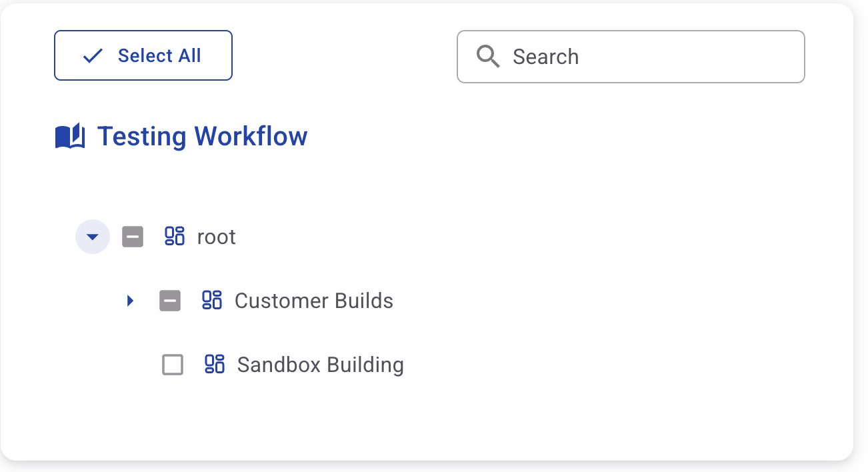Click the Testing Workflow heading
The image size is (868, 472).
coord(202,137)
